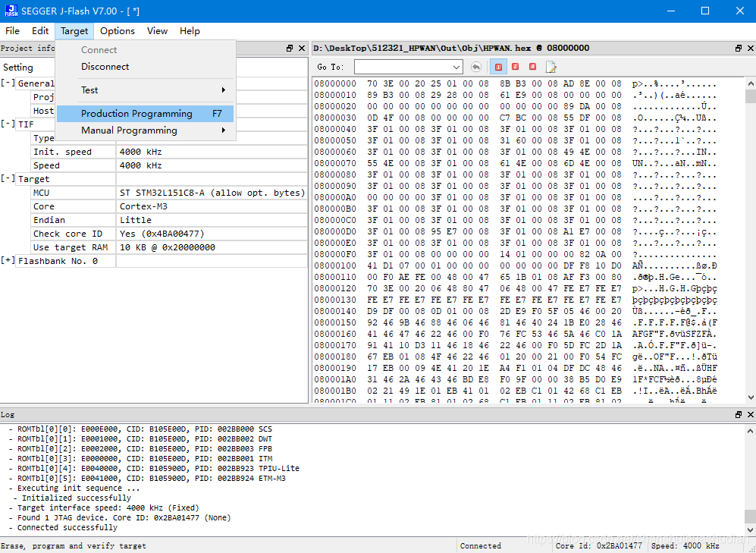Expand the Flashbank No. 0 group
Viewport: 756px width, 553px height.
pos(8,261)
